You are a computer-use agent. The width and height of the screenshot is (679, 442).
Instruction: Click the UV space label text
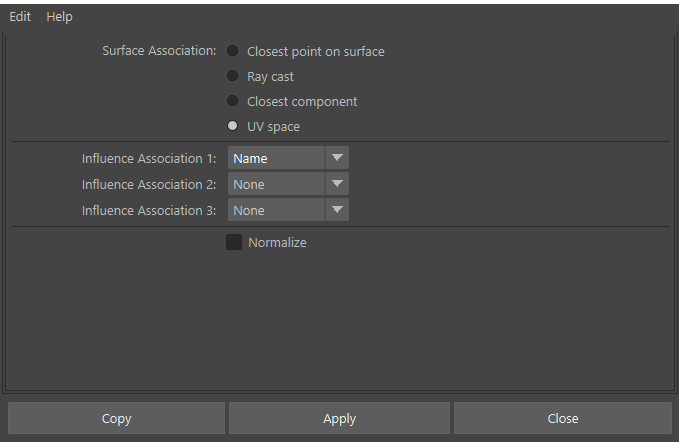tap(273, 127)
